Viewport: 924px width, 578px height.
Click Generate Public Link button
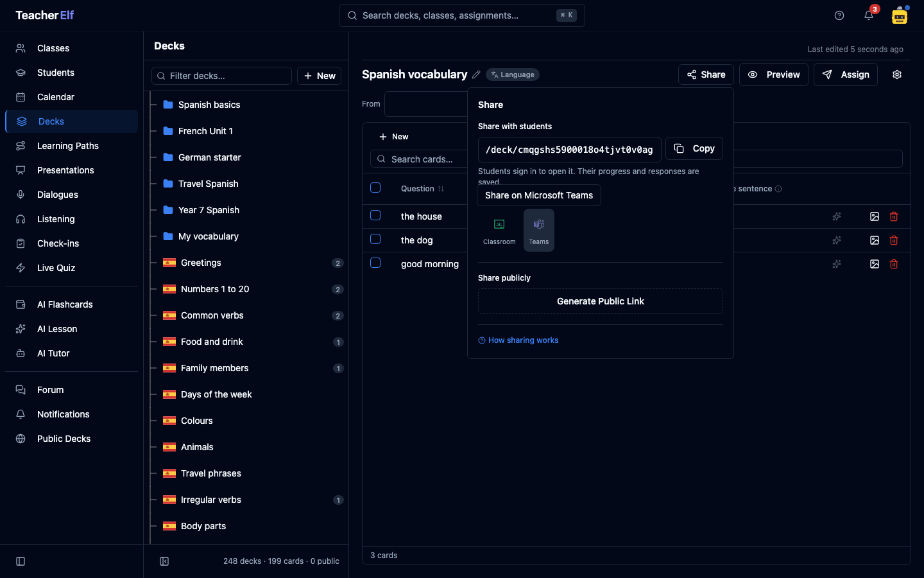coord(601,301)
